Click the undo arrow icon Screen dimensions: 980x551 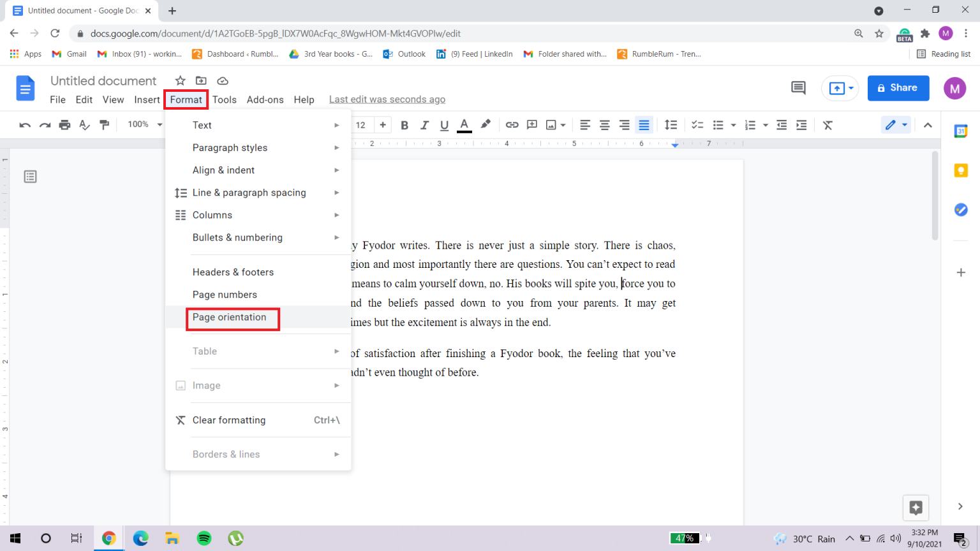click(x=25, y=125)
